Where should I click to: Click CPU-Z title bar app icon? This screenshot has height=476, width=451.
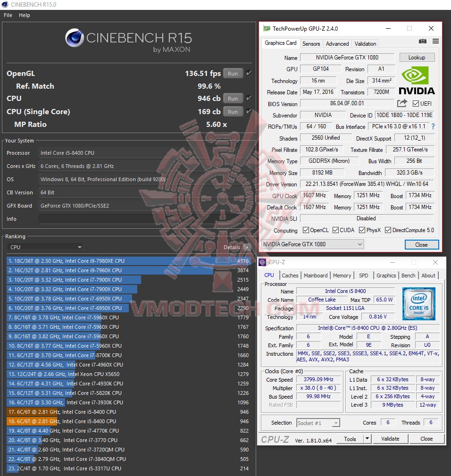262,262
